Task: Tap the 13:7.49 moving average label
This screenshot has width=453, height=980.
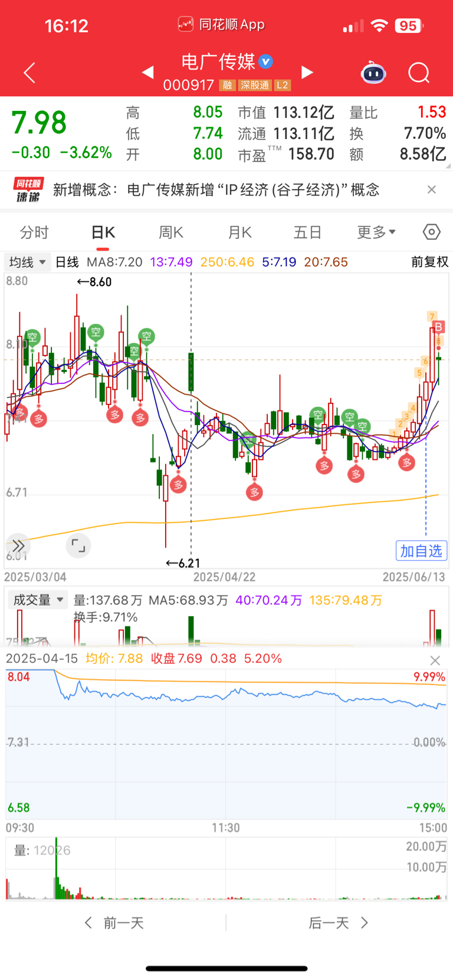Action: [x=171, y=262]
